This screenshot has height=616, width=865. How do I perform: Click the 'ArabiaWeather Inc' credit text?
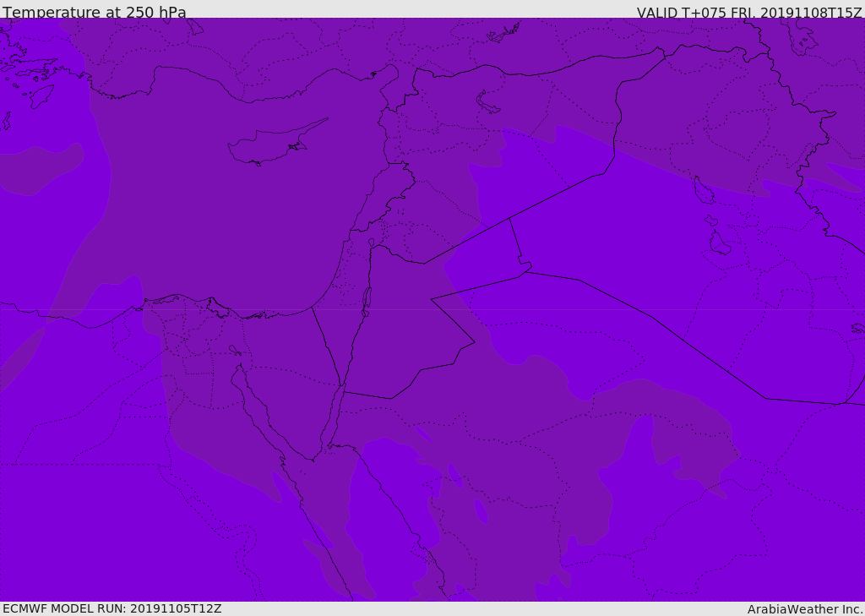point(805,609)
